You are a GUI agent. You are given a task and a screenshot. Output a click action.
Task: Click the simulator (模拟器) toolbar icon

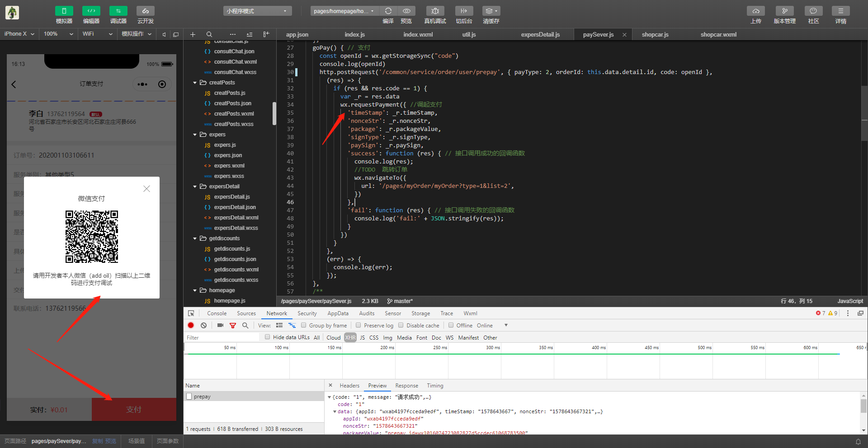pos(64,11)
